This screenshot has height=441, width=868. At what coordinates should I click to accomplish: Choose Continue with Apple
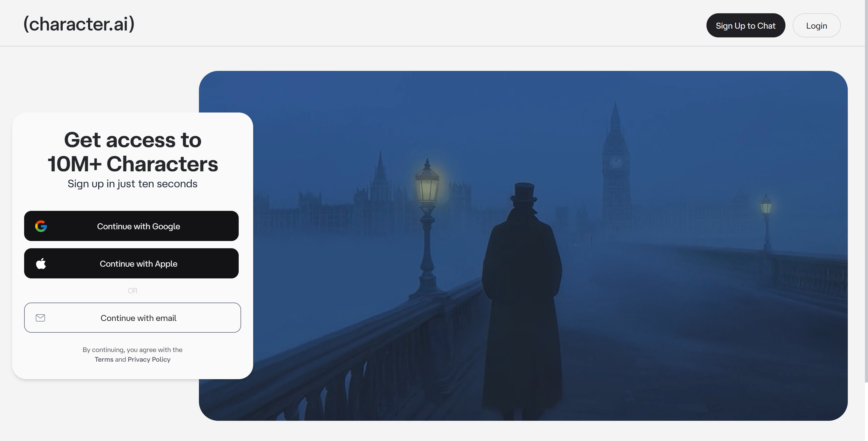[x=131, y=263]
